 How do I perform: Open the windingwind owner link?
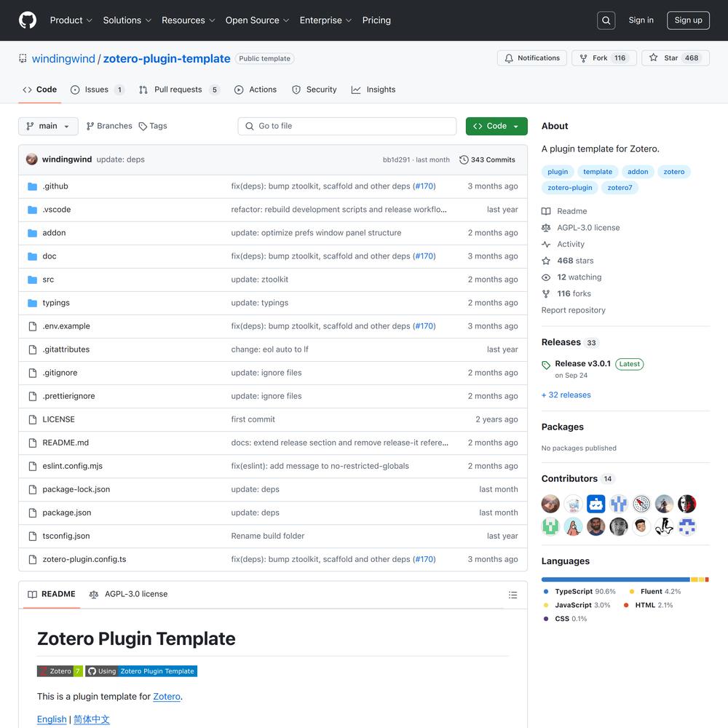(63, 58)
